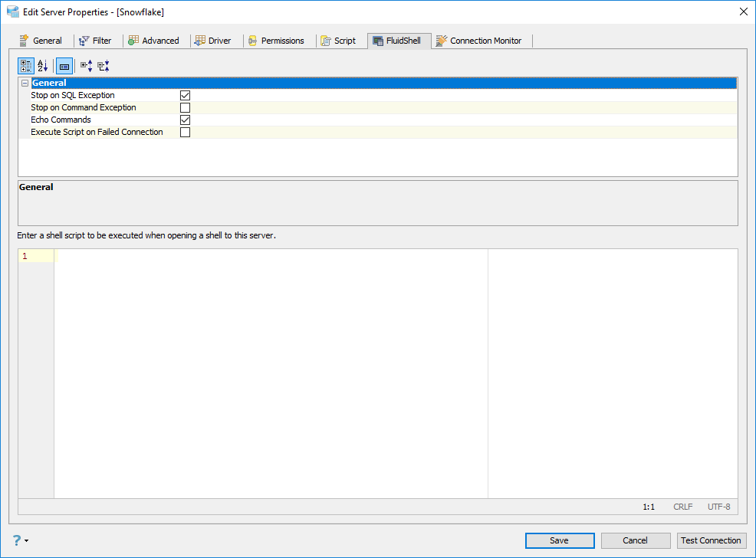Click the Test Connection button
Image resolution: width=756 pixels, height=558 pixels.
point(712,540)
